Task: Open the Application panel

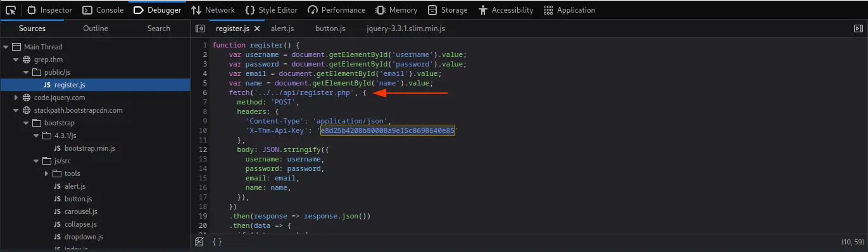Action: point(569,10)
